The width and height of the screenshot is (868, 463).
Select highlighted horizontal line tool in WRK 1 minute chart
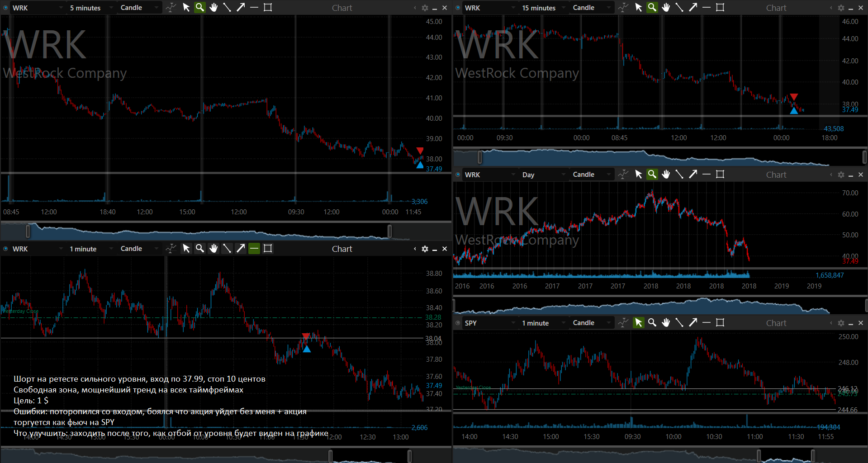coord(254,249)
